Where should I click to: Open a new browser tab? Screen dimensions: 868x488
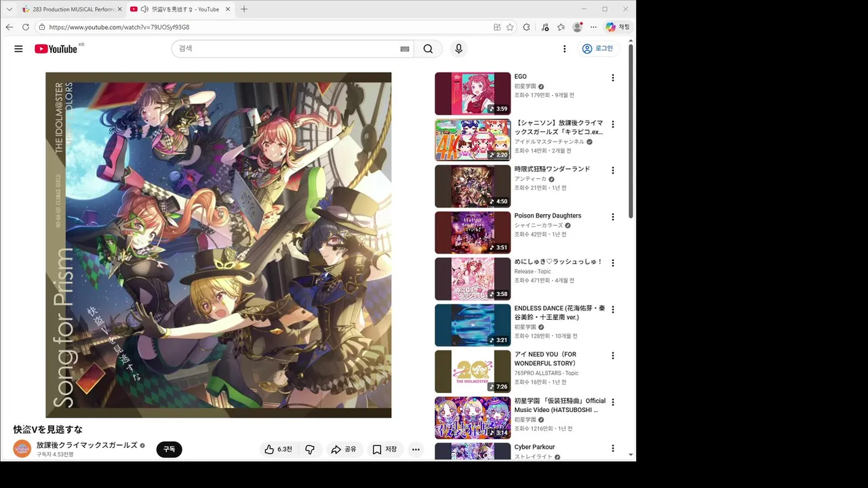pyautogui.click(x=244, y=9)
